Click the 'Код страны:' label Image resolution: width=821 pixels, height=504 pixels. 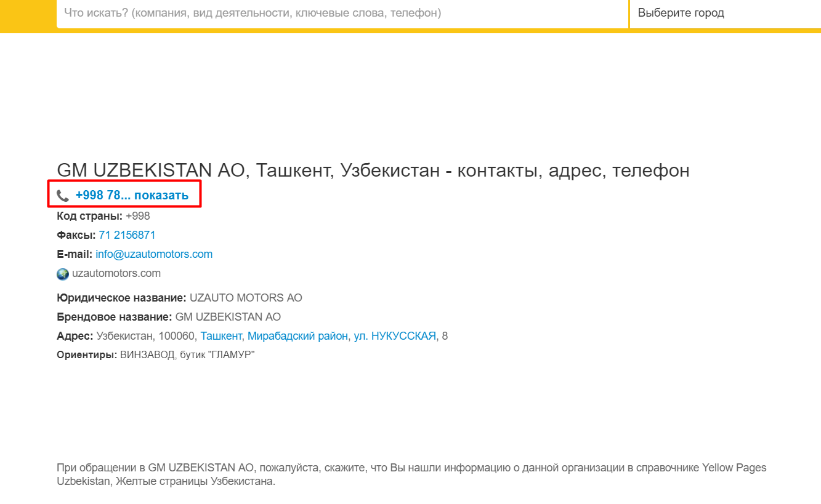[x=90, y=216]
